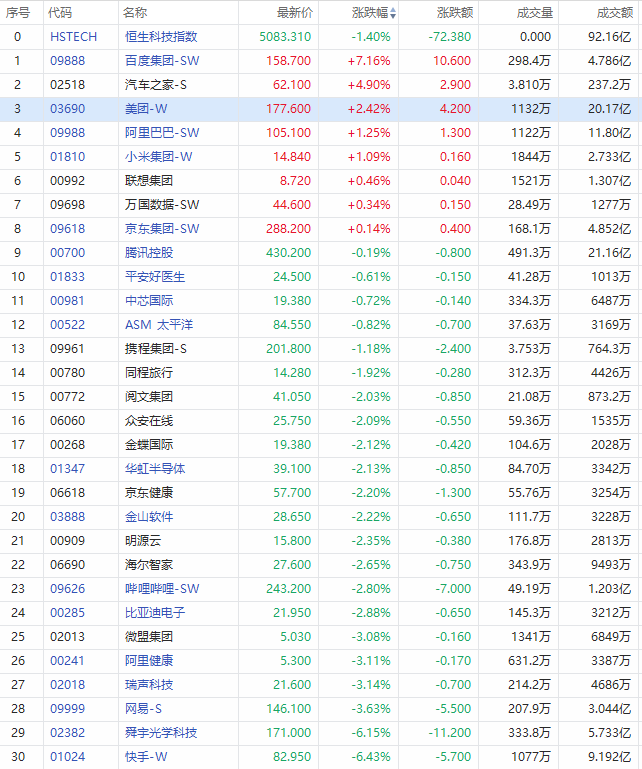Select 同程旅行 row name
The height and width of the screenshot is (769, 642).
coord(149,373)
